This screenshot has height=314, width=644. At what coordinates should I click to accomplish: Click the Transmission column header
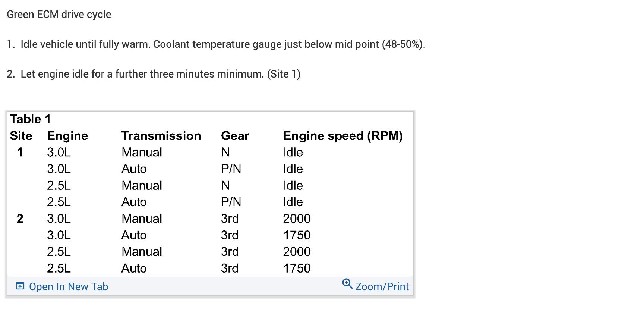[x=161, y=136]
